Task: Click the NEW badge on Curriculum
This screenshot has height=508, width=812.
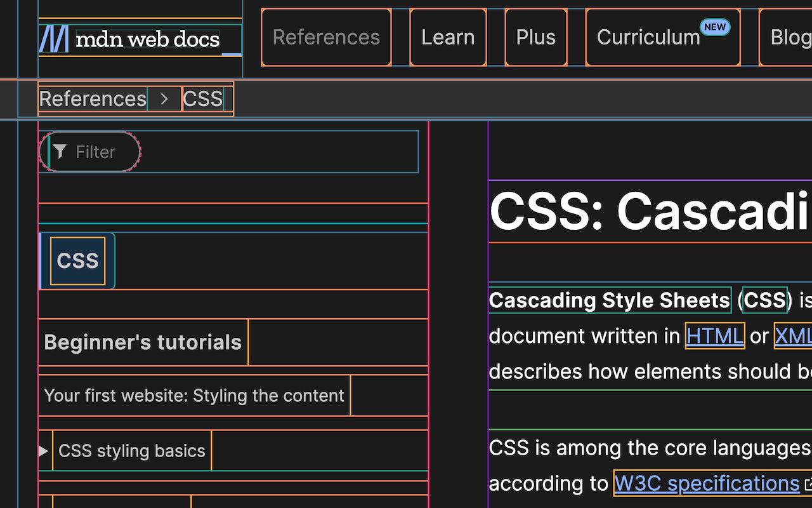Action: point(715,27)
